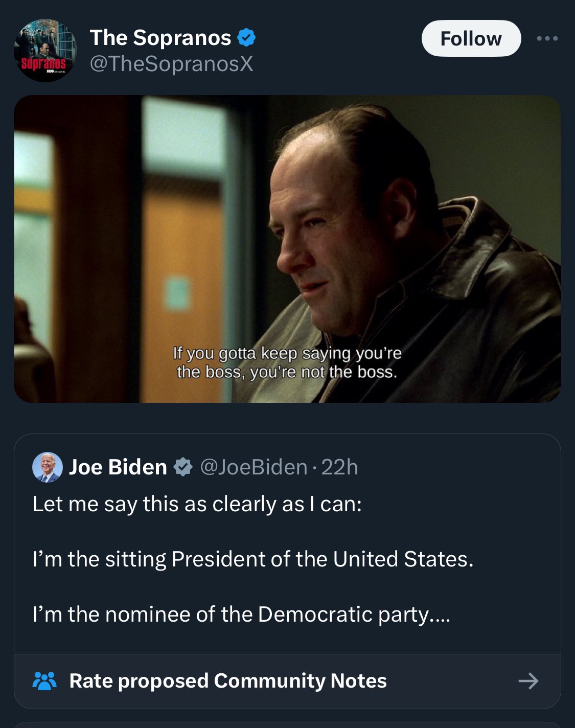Click blue verified badge beside The Sopranos
Image resolution: width=575 pixels, height=728 pixels.
(x=247, y=38)
